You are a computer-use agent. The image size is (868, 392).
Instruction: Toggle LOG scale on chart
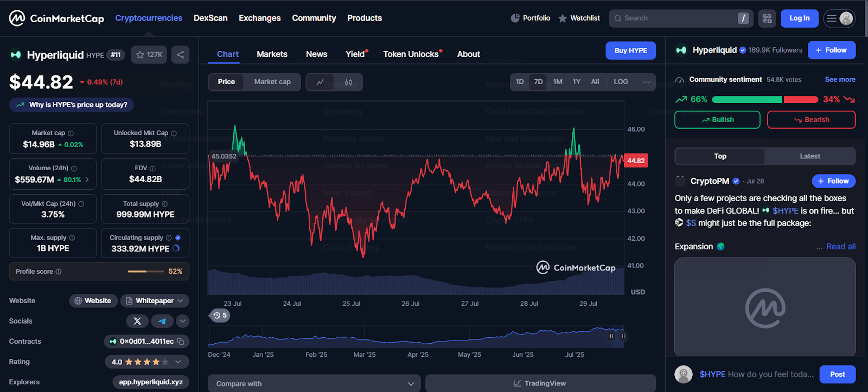pyautogui.click(x=621, y=82)
